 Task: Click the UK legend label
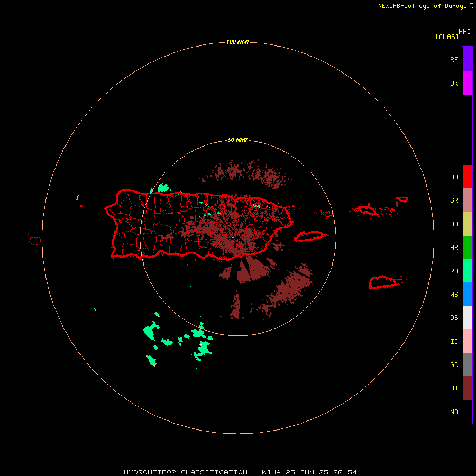pyautogui.click(x=454, y=83)
